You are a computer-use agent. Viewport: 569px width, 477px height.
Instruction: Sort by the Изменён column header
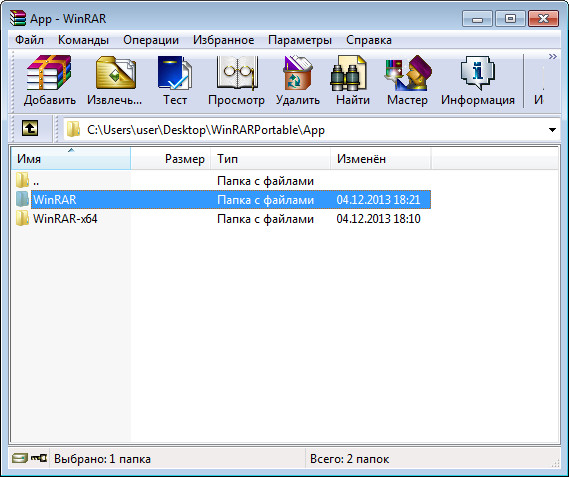(x=381, y=159)
